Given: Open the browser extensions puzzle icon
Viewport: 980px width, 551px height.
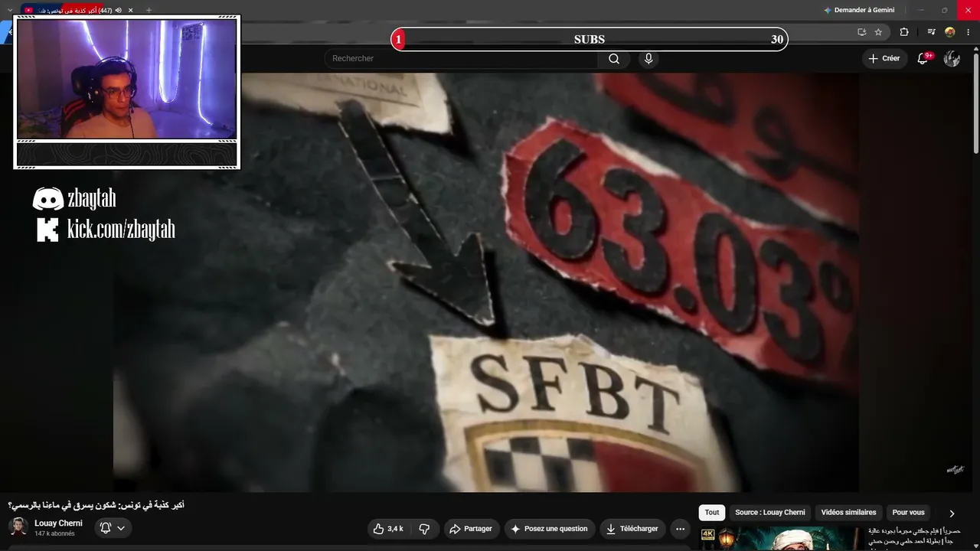Looking at the screenshot, I should (x=904, y=32).
